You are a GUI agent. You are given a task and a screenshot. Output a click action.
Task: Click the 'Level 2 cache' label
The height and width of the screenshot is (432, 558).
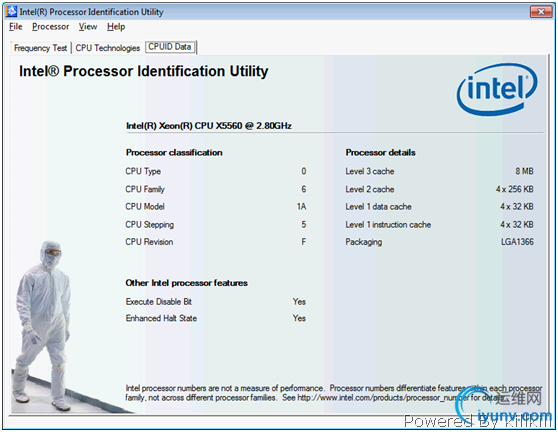tap(370, 189)
